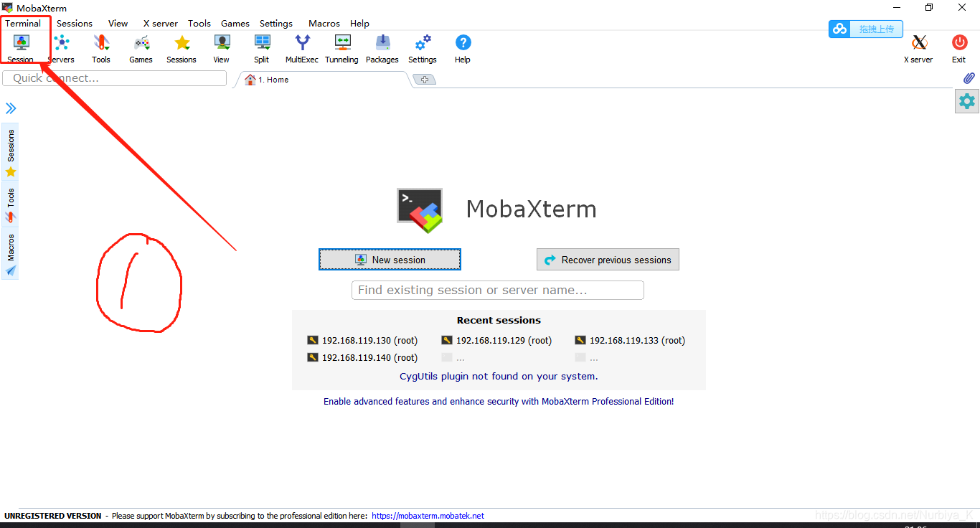Open the Help menu in menu bar
Viewport: 980px width, 528px height.
point(360,23)
